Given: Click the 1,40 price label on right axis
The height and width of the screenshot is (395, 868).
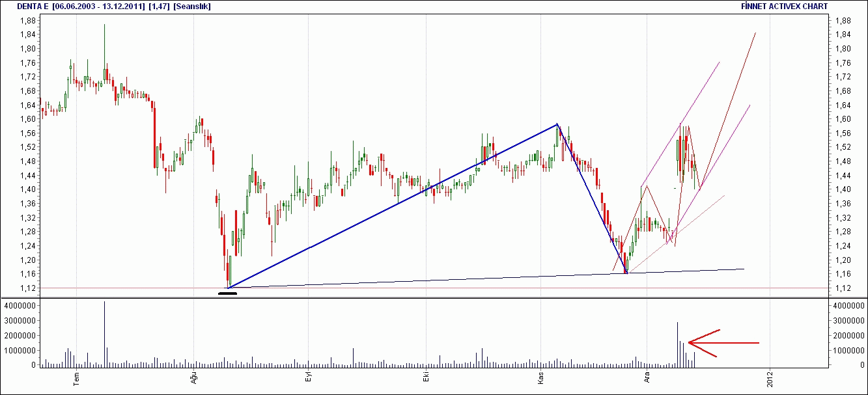Looking at the screenshot, I should pos(843,189).
